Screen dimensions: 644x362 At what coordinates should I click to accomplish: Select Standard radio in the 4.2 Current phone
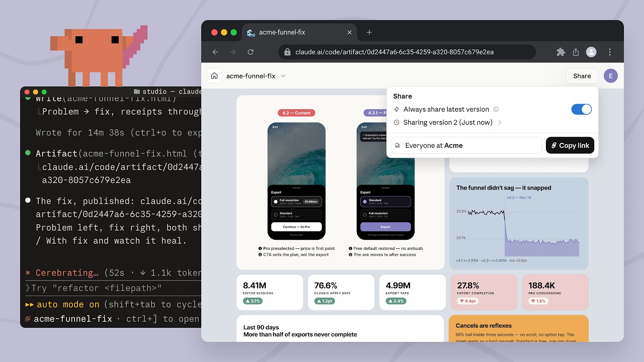point(276,215)
